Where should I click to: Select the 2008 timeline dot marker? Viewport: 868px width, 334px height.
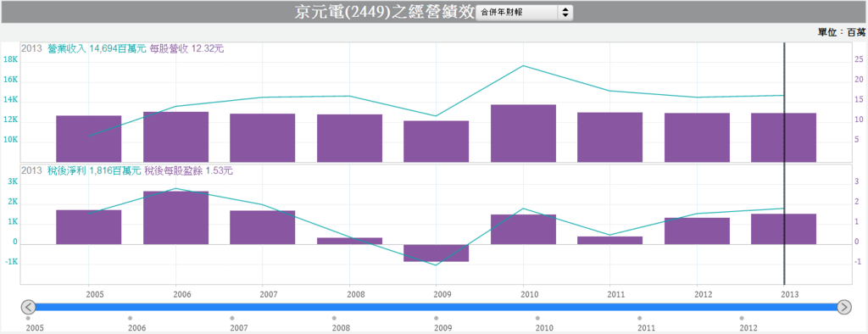334,318
